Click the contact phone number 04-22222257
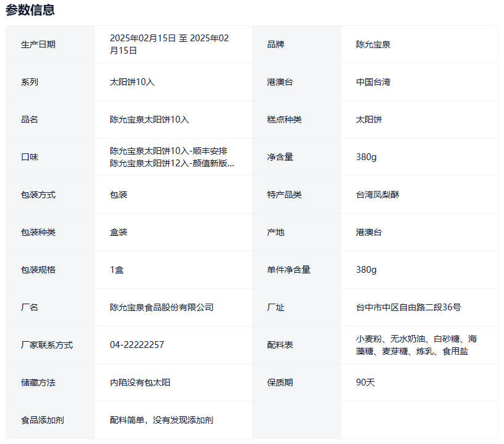Screen dimensions: 504x444 [x=137, y=345]
